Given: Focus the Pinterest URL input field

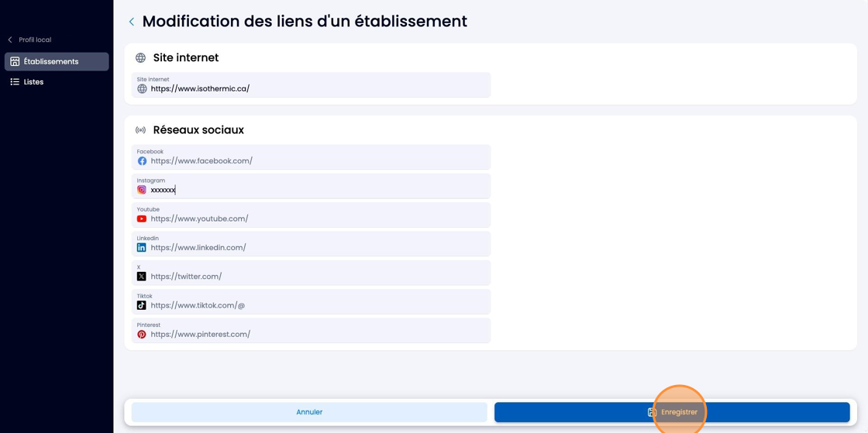Looking at the screenshot, I should 311,330.
